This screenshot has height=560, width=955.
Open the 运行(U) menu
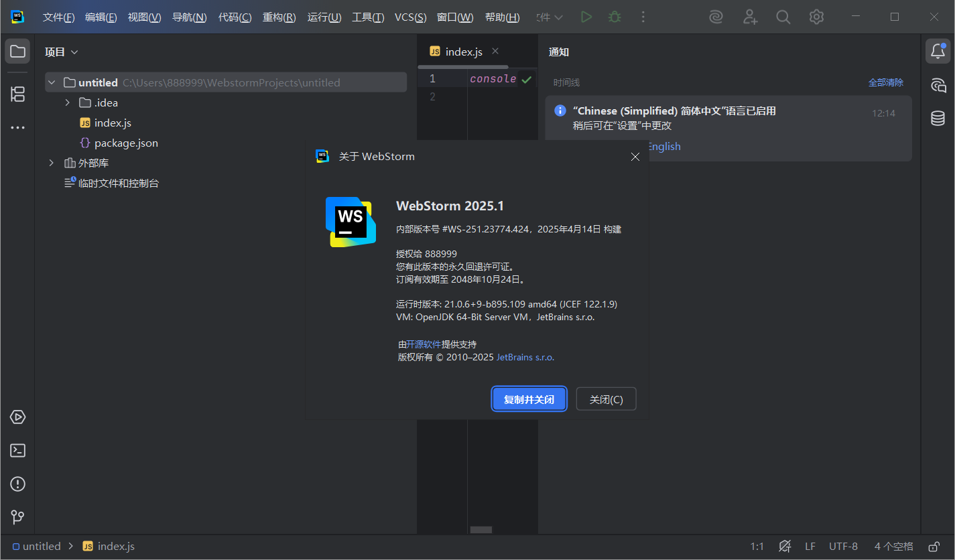324,17
